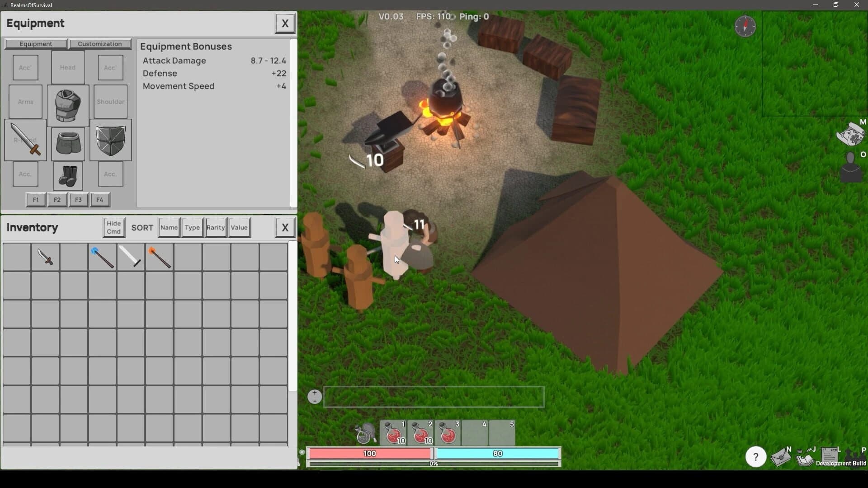Click the red health bar showing 100

click(x=370, y=453)
